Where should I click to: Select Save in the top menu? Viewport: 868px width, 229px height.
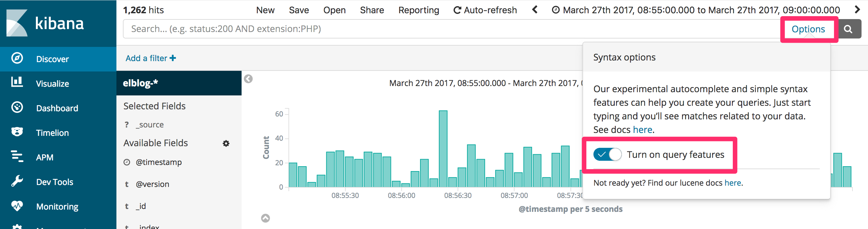(299, 10)
